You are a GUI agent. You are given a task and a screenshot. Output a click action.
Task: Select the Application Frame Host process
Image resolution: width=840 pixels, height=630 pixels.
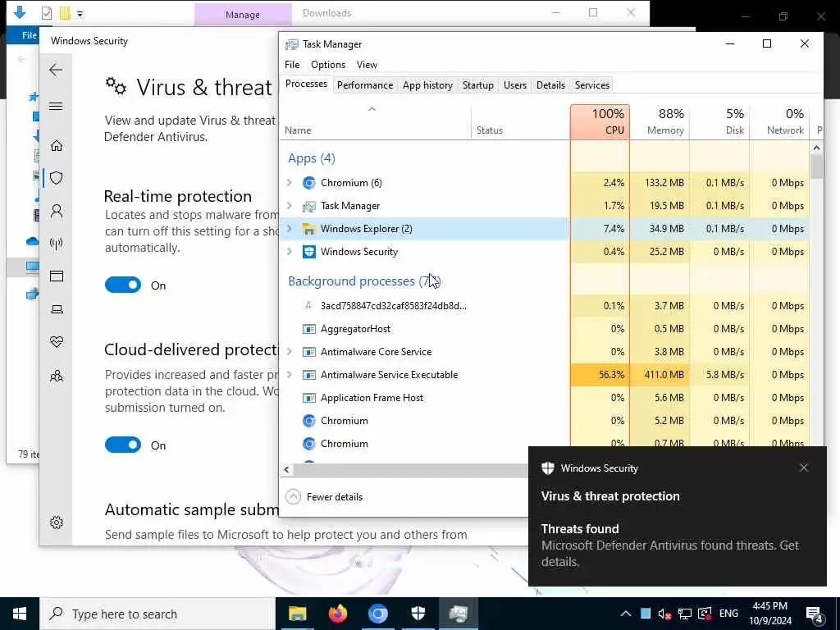tap(545, 398)
